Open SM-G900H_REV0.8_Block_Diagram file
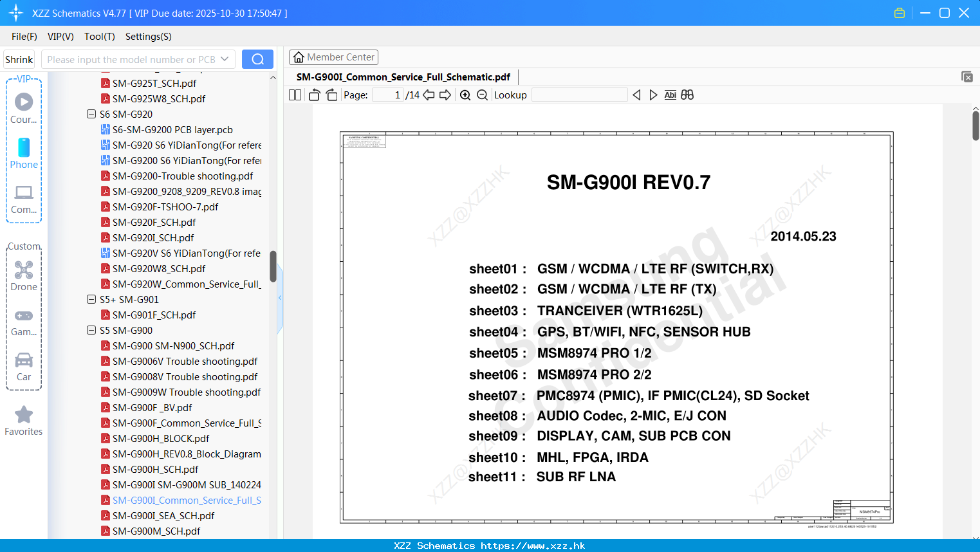 point(187,454)
